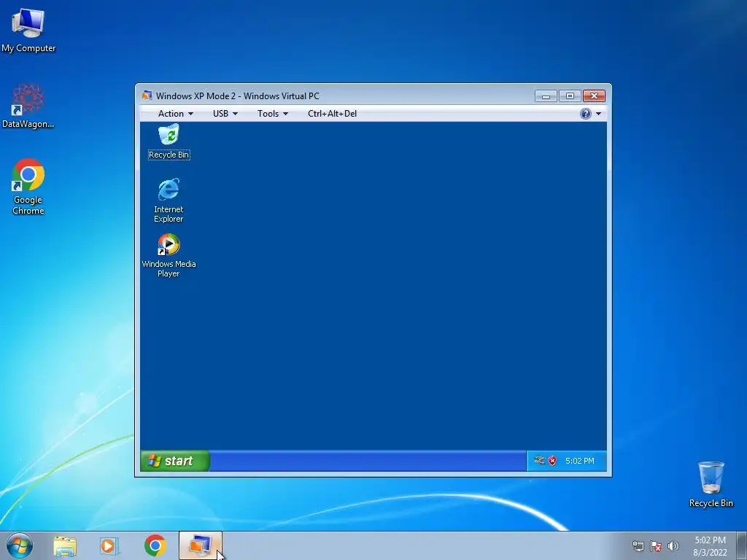Click the XP start button

pyautogui.click(x=175, y=461)
